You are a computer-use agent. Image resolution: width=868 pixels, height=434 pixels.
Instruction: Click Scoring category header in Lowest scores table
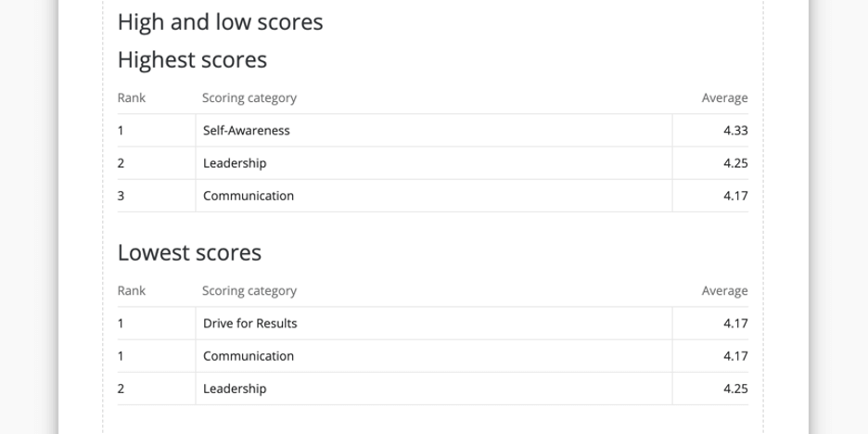point(249,291)
